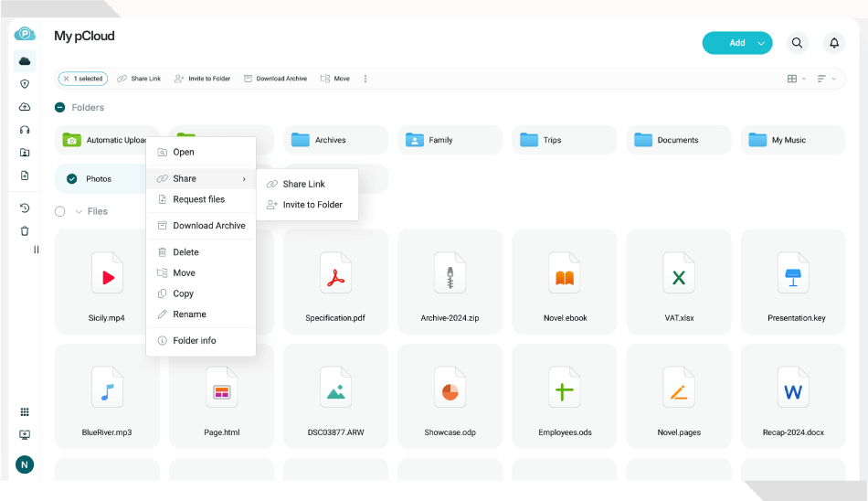Open the user avatar N
Screen dimensions: 868x501
click(x=25, y=464)
